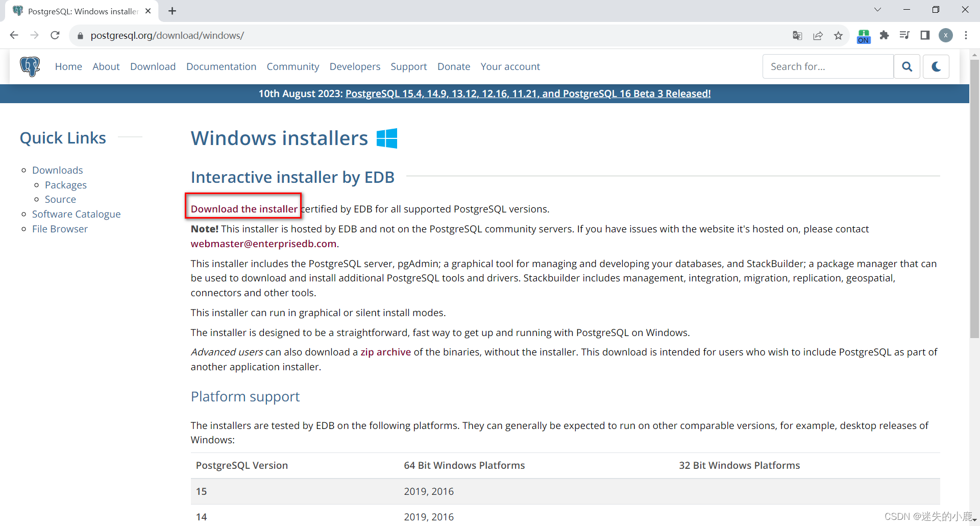
Task: Open the tab search chevron
Action: tap(877, 10)
